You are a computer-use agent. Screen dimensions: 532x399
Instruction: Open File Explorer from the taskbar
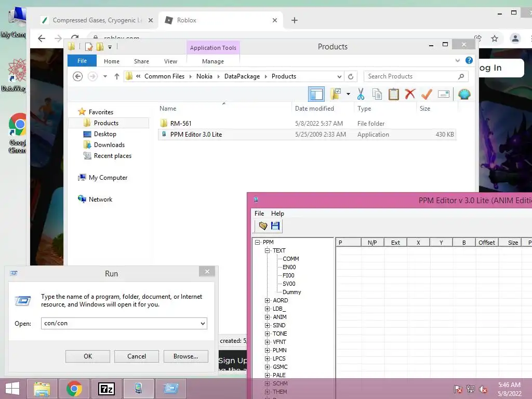click(x=42, y=389)
